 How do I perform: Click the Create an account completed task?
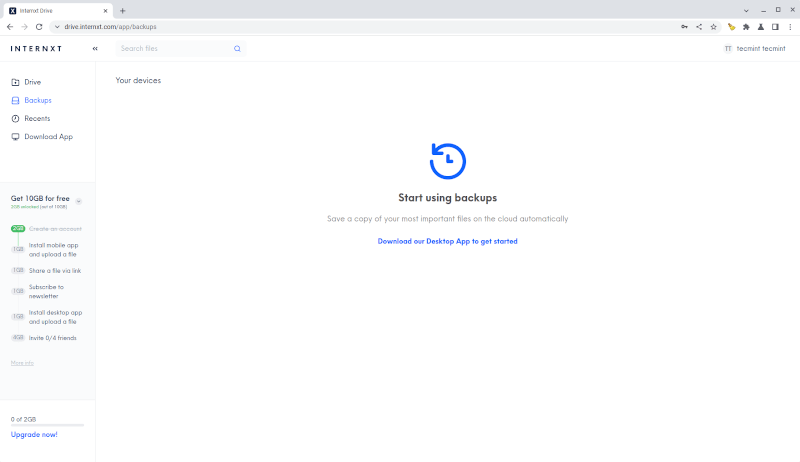click(x=55, y=229)
